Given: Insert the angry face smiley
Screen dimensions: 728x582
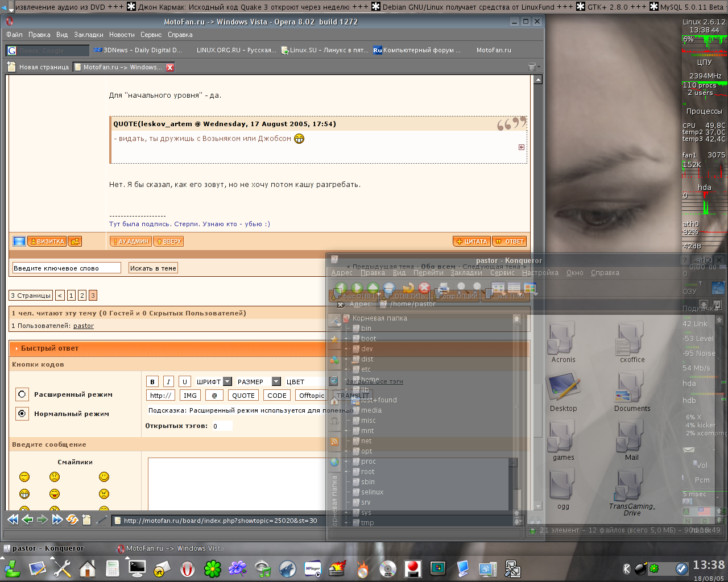Looking at the screenshot, I should coord(104,494).
